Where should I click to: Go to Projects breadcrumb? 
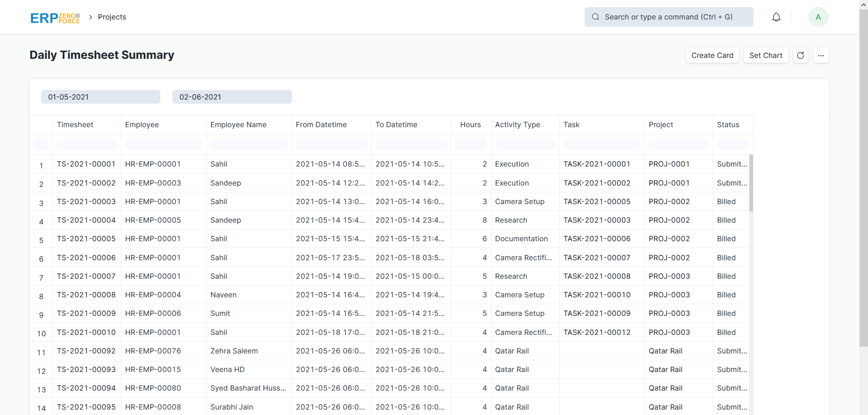point(112,17)
